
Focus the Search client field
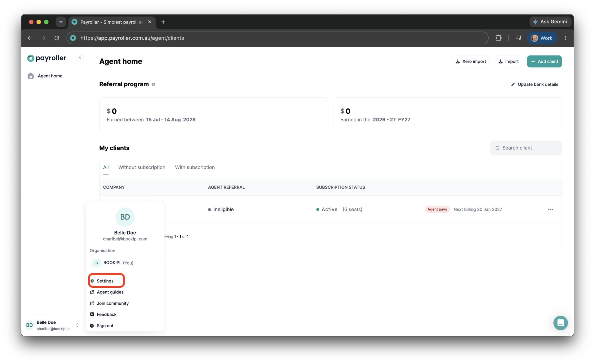[x=526, y=148]
